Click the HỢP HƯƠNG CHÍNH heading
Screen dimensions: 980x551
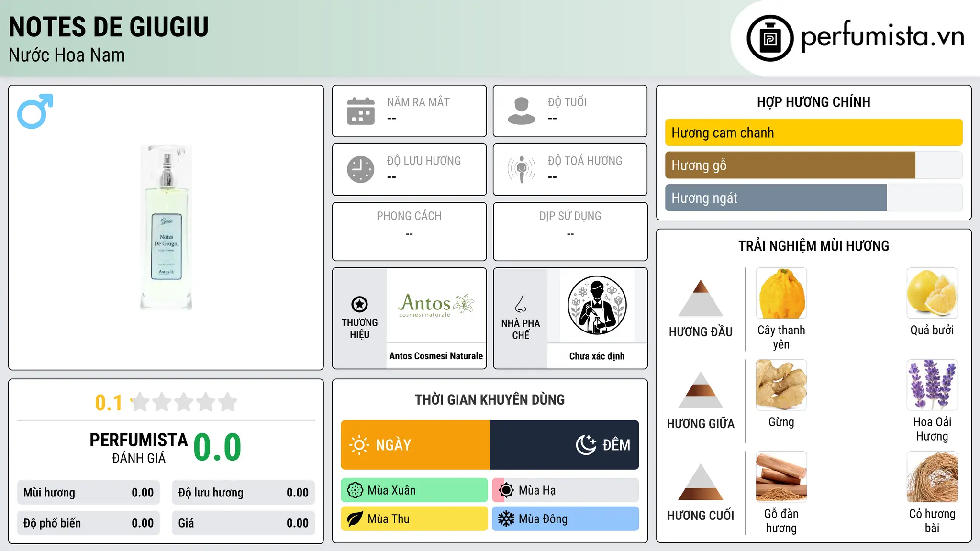point(813,102)
